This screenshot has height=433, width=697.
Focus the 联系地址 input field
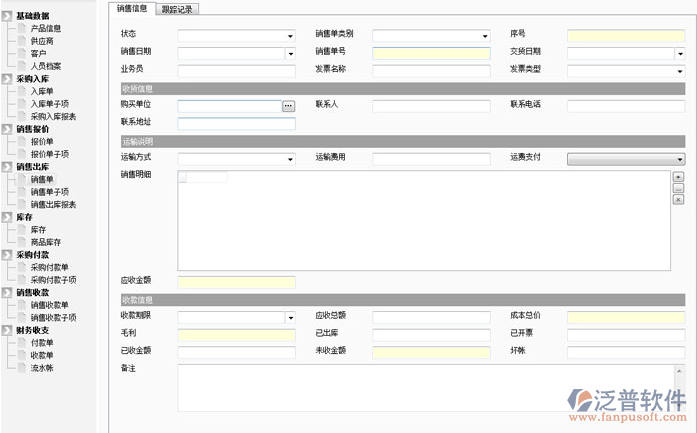pyautogui.click(x=236, y=123)
